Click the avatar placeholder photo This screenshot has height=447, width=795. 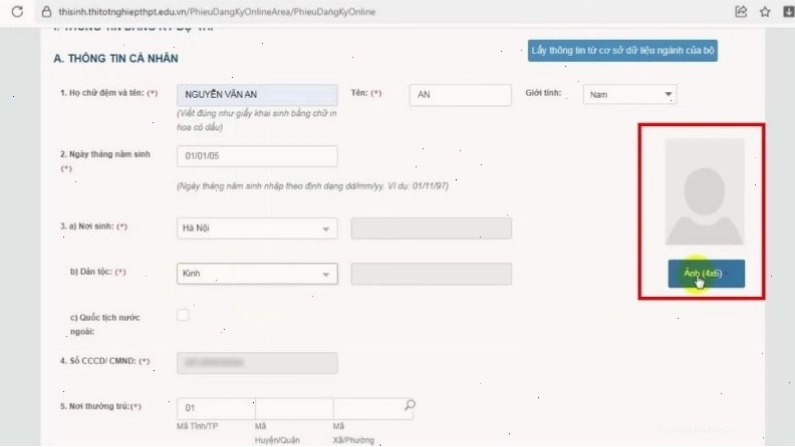click(704, 192)
